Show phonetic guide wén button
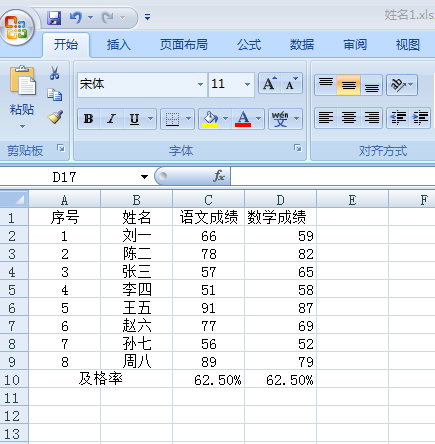Screen dimensions: 435x444 tap(280, 119)
